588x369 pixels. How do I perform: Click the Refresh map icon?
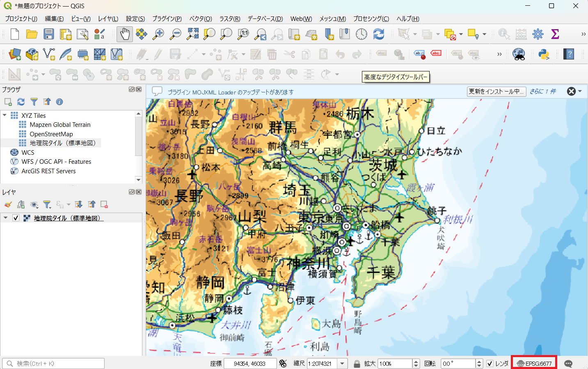[x=379, y=34]
